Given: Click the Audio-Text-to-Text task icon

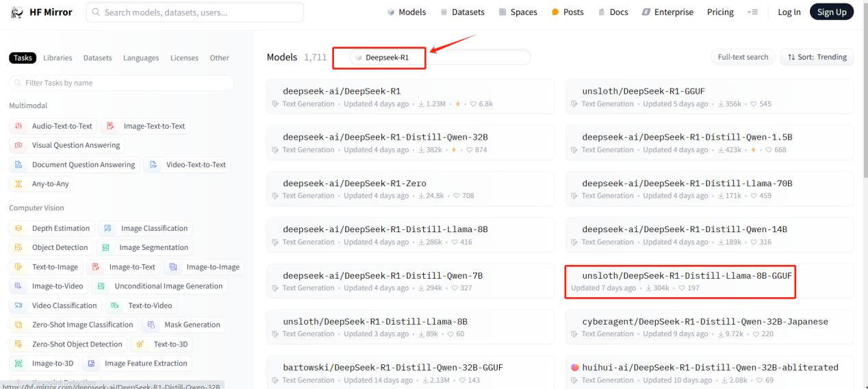Looking at the screenshot, I should click(x=18, y=126).
